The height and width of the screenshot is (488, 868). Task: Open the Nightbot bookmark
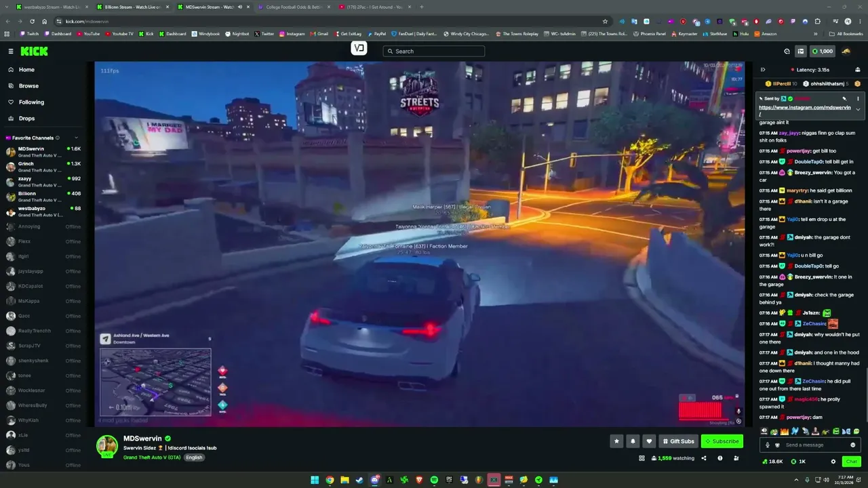point(237,33)
